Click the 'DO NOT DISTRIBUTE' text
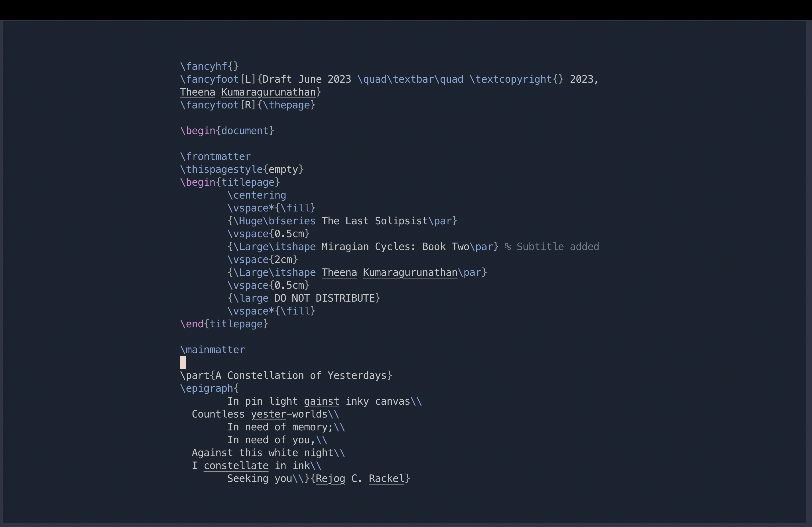 [x=324, y=298]
